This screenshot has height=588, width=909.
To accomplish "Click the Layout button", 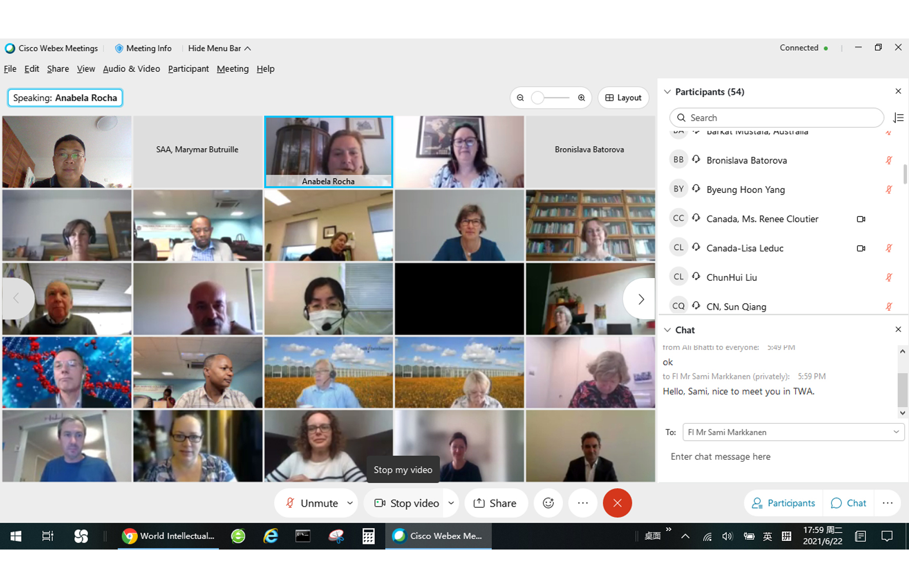I will [x=623, y=98].
